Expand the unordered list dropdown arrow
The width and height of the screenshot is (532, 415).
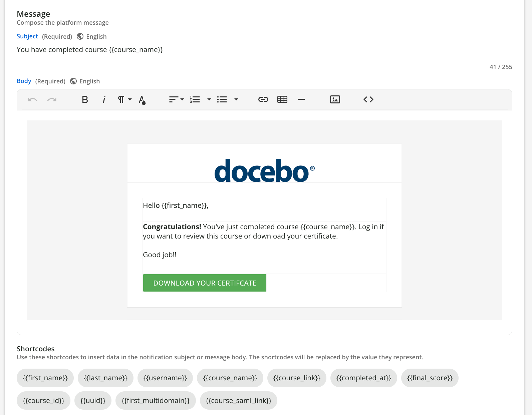[x=236, y=99]
